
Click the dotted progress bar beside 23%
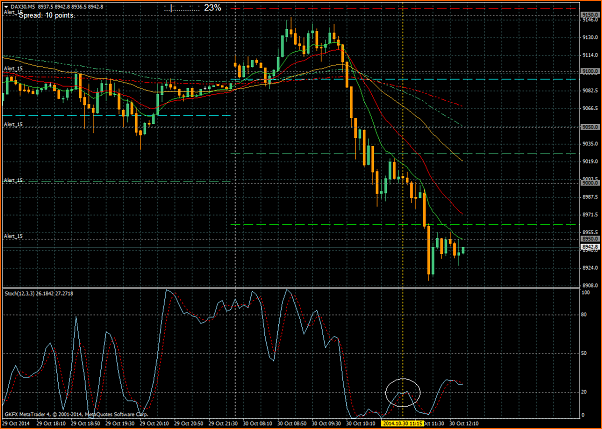coord(181,8)
